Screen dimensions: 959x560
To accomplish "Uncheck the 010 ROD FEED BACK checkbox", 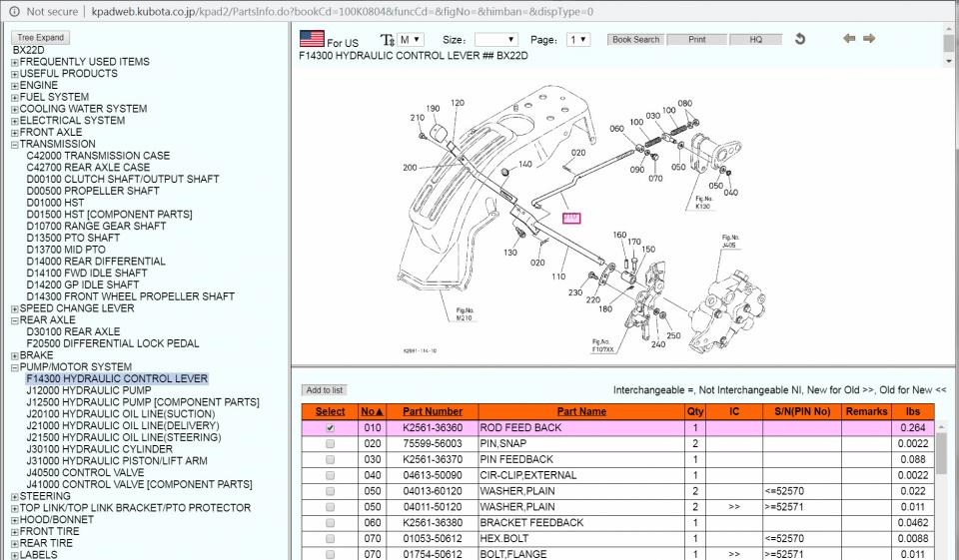I will point(331,428).
